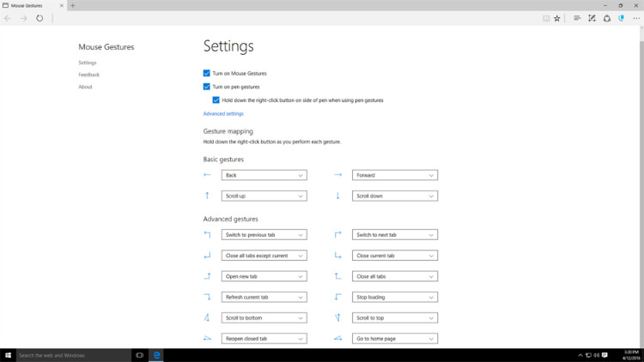Add page to favorites with star icon
Viewport: 644px width, 362px height.
[x=557, y=18]
